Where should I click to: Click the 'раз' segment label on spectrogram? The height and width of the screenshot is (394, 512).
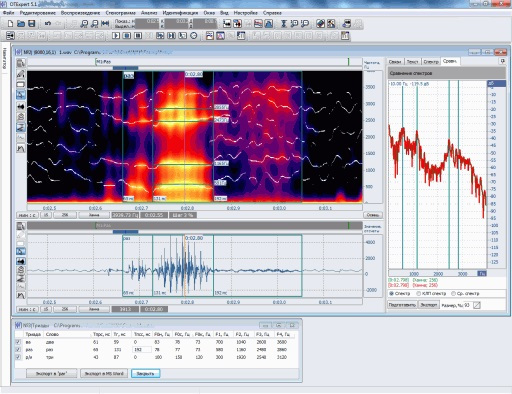coord(129,76)
